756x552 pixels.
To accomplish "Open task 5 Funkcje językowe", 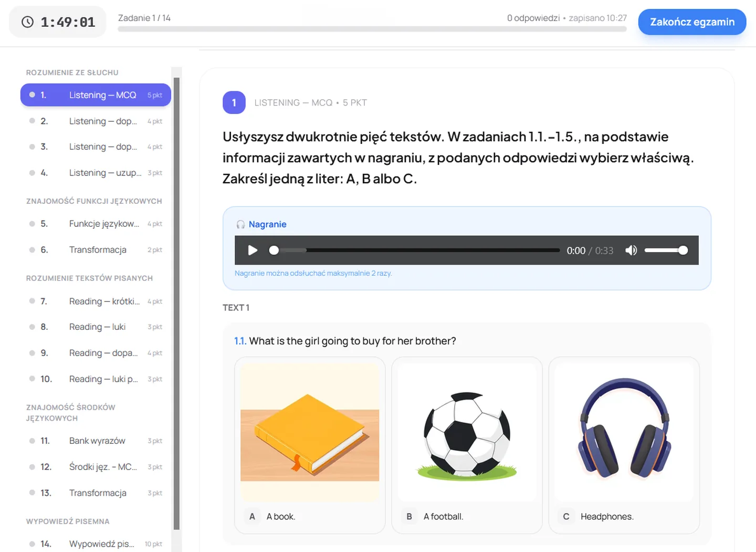I will click(x=96, y=224).
